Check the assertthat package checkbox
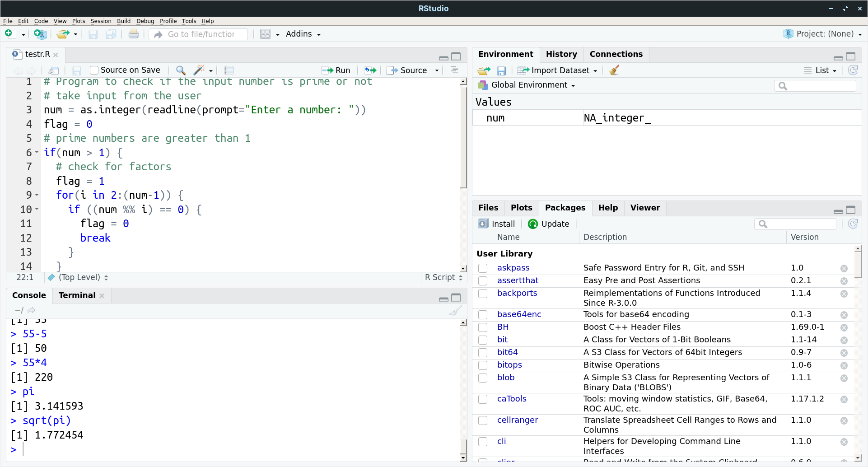Viewport: 868px width, 467px height. (x=483, y=281)
